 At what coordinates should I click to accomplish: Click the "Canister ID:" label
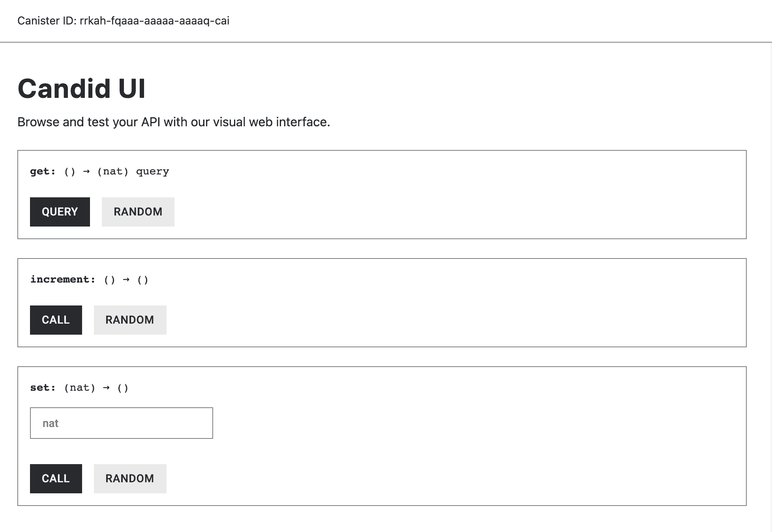[47, 21]
